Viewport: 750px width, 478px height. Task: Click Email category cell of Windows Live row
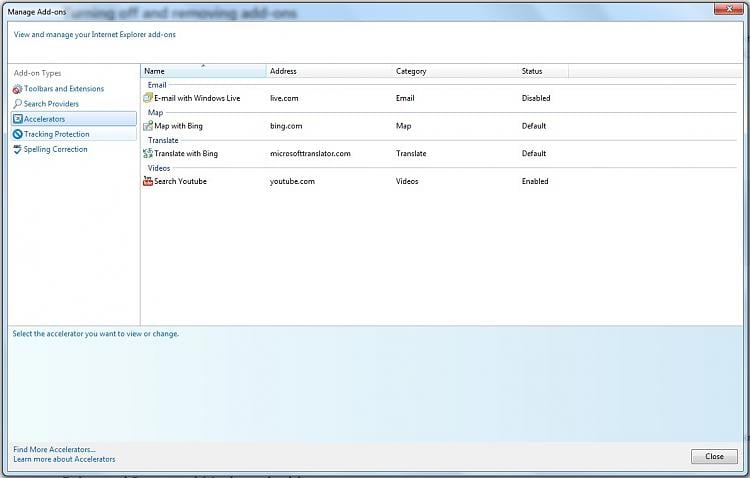tap(405, 98)
